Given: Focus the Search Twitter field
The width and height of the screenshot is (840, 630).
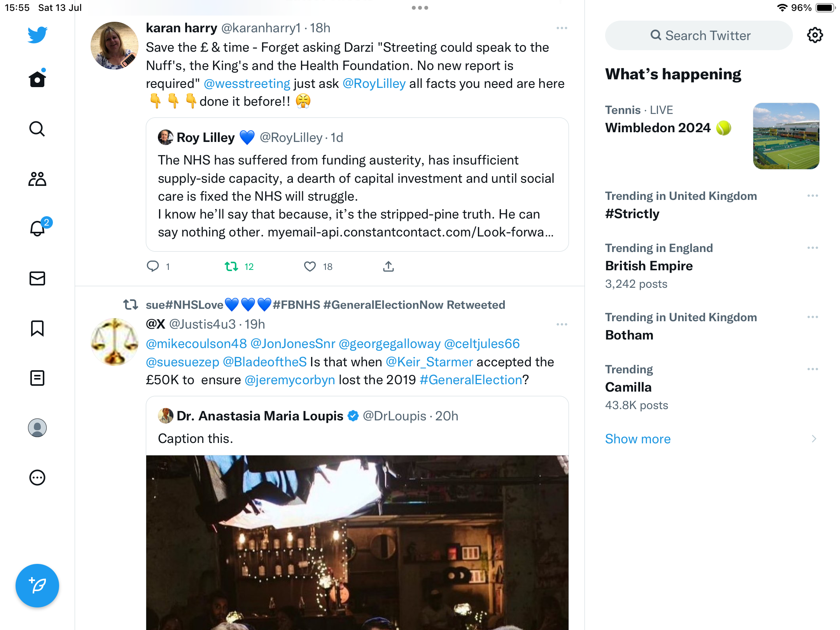Looking at the screenshot, I should (x=699, y=35).
